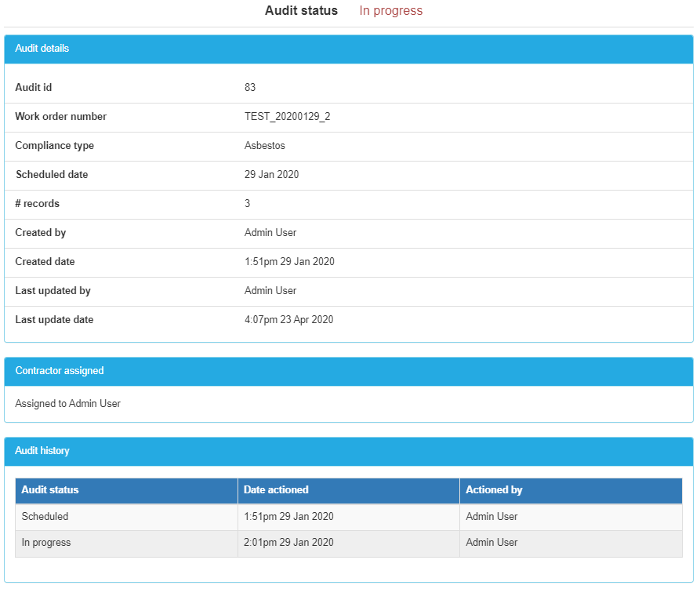Click the Audit details panel header
The height and width of the screenshot is (589, 700).
[41, 49]
